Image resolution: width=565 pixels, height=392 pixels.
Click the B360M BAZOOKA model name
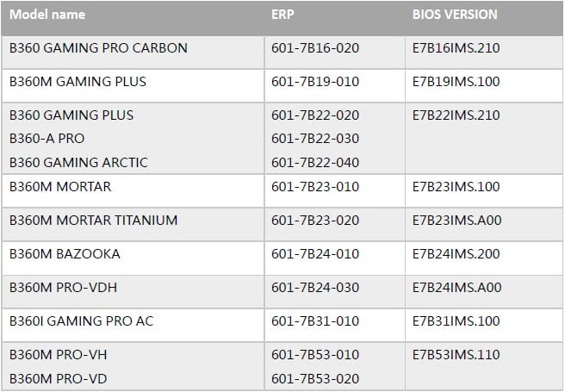click(65, 254)
